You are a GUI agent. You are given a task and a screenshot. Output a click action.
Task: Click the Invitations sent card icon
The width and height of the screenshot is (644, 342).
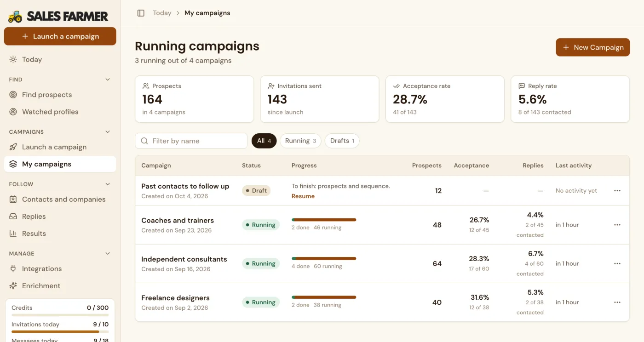tap(271, 86)
